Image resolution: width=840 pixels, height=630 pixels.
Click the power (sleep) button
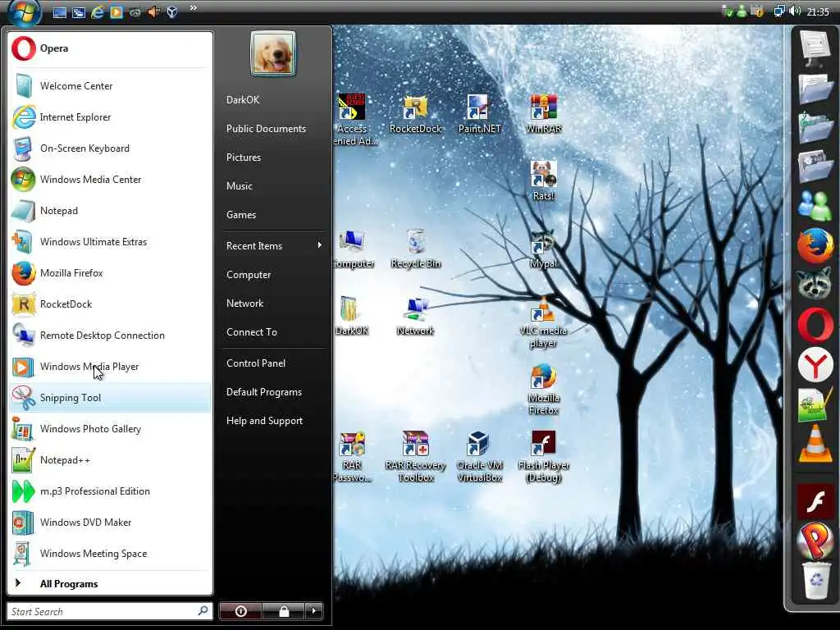point(240,611)
